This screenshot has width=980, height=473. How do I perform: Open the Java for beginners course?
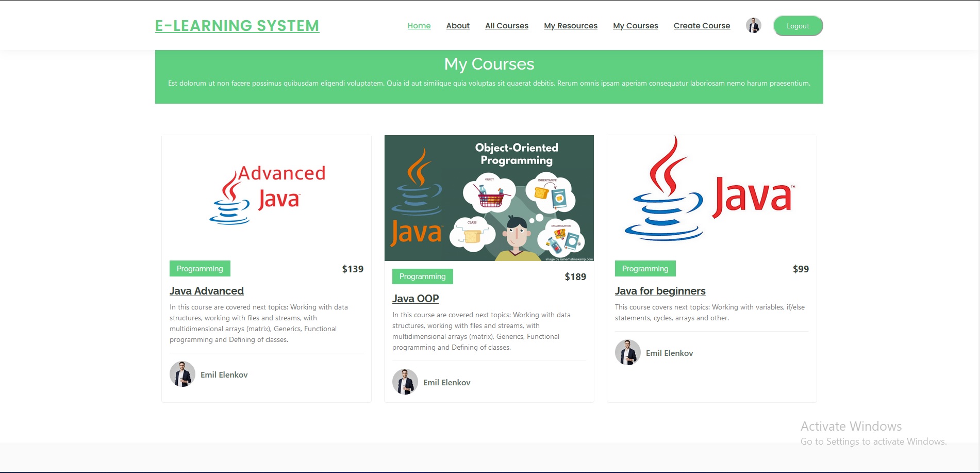pos(660,290)
